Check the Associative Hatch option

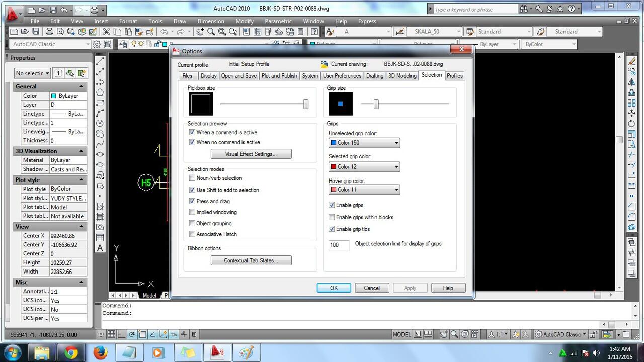(x=192, y=234)
